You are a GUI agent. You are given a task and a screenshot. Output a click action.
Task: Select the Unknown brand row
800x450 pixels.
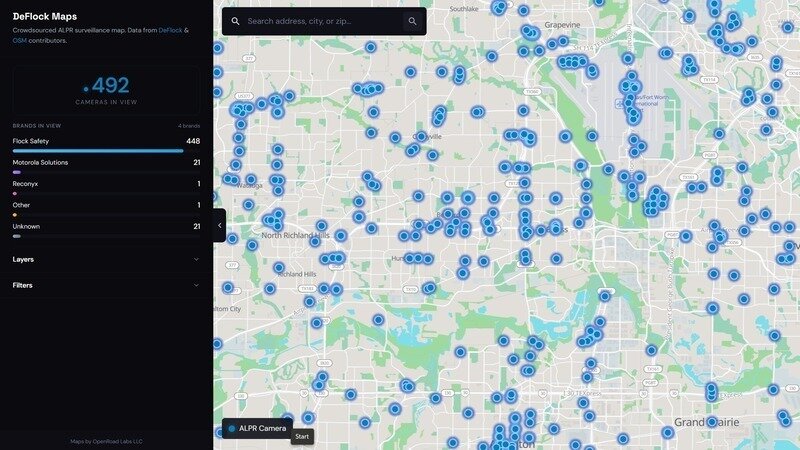pyautogui.click(x=106, y=230)
